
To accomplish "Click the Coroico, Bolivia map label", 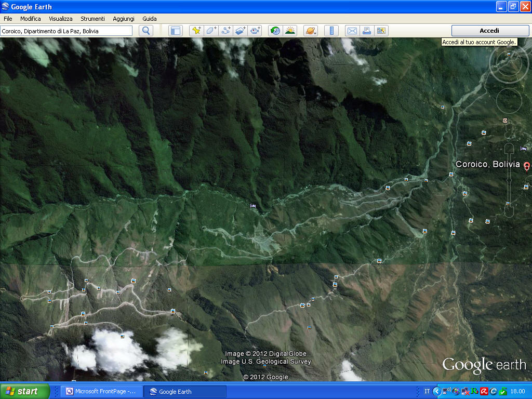I will point(487,164).
